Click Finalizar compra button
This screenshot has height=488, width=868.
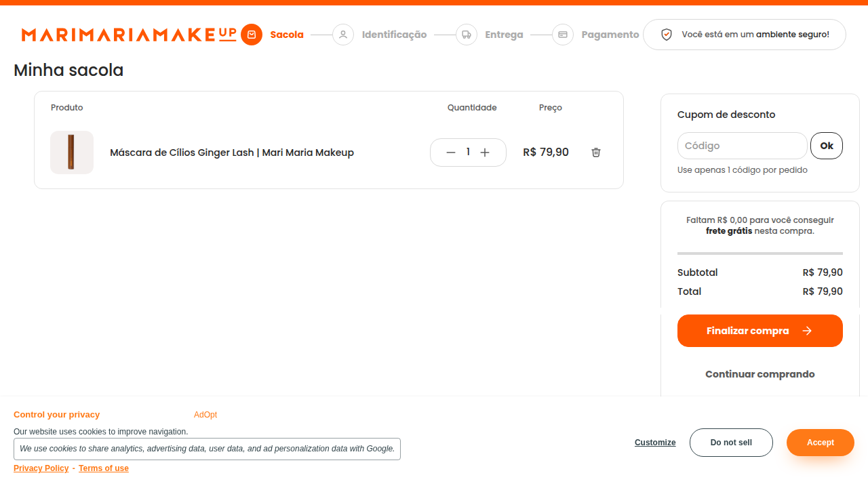760,331
